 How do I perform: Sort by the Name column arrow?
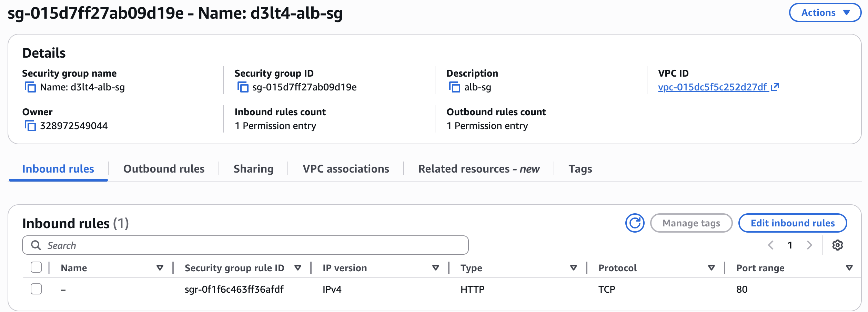pos(160,268)
